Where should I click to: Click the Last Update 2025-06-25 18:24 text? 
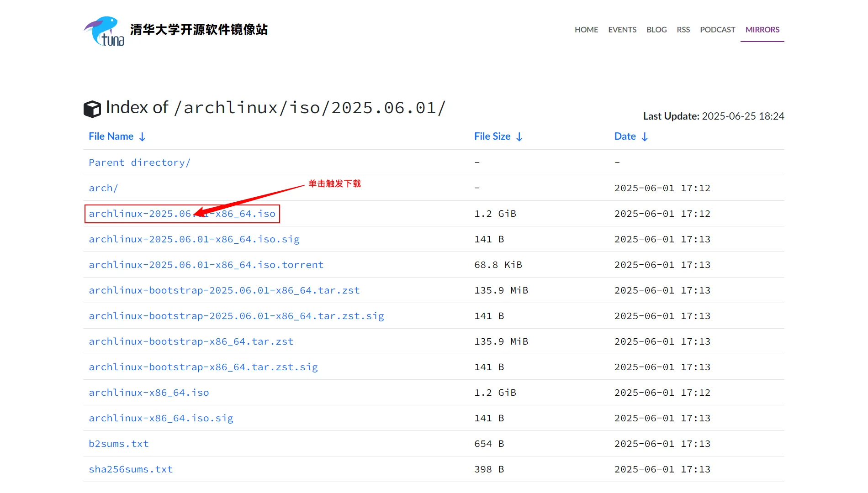714,116
